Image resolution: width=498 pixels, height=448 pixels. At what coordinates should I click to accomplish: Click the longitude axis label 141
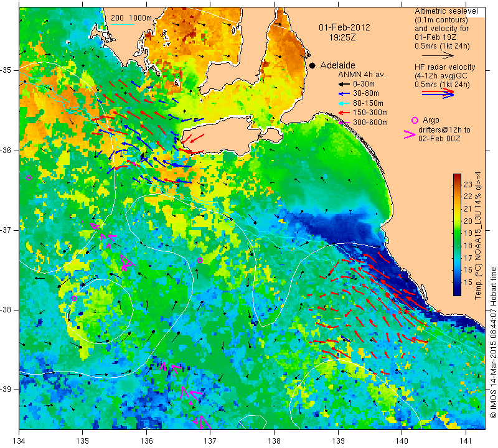[466, 441]
